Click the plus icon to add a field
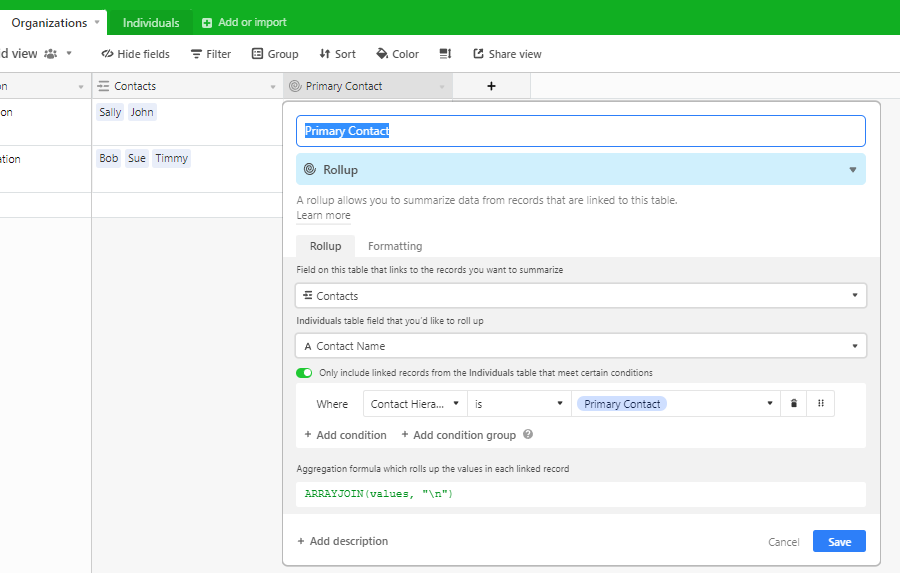The height and width of the screenshot is (573, 900). coord(491,86)
